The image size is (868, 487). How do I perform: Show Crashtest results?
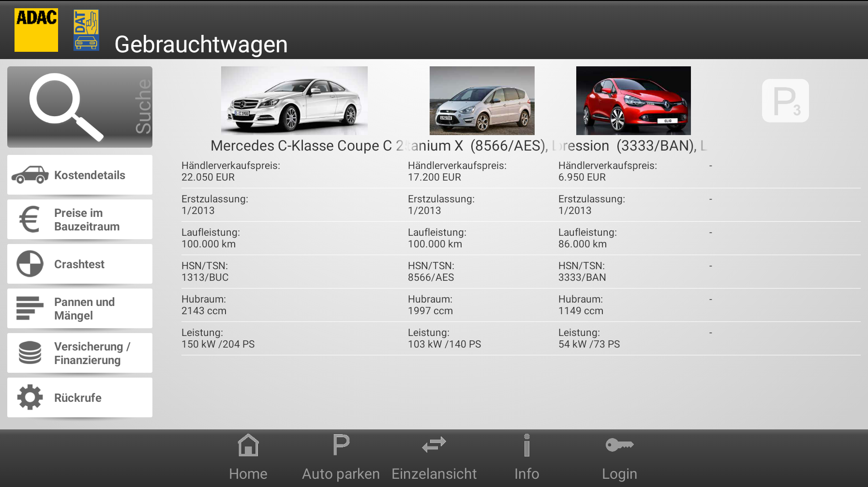pyautogui.click(x=80, y=264)
